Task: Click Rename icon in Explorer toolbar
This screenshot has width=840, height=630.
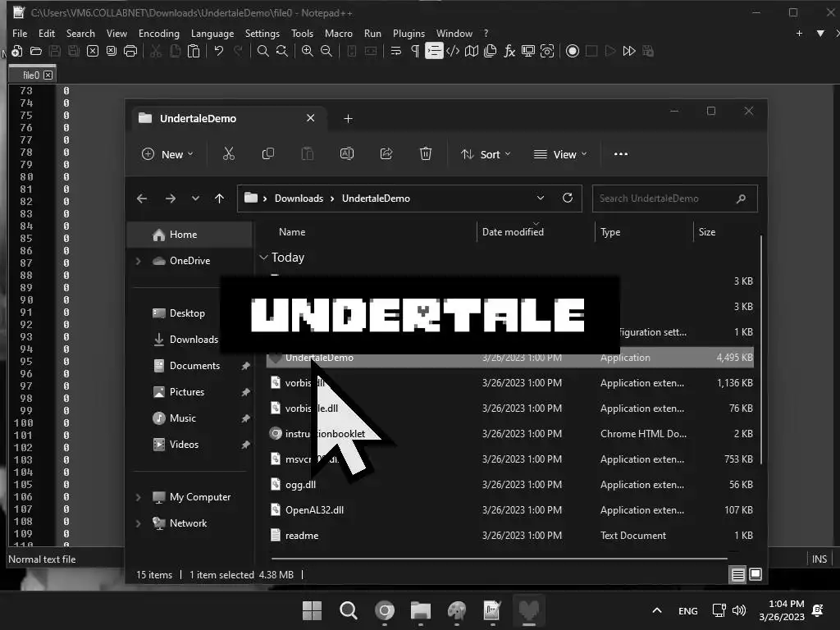Action: click(347, 154)
